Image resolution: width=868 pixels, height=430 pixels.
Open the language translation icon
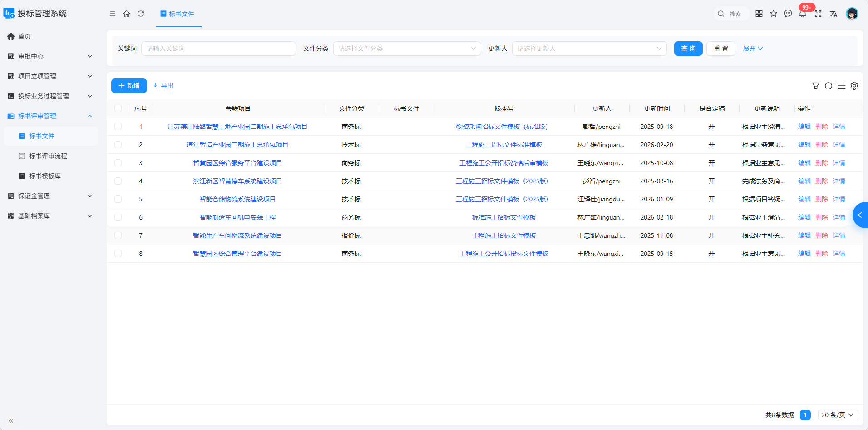click(x=833, y=14)
